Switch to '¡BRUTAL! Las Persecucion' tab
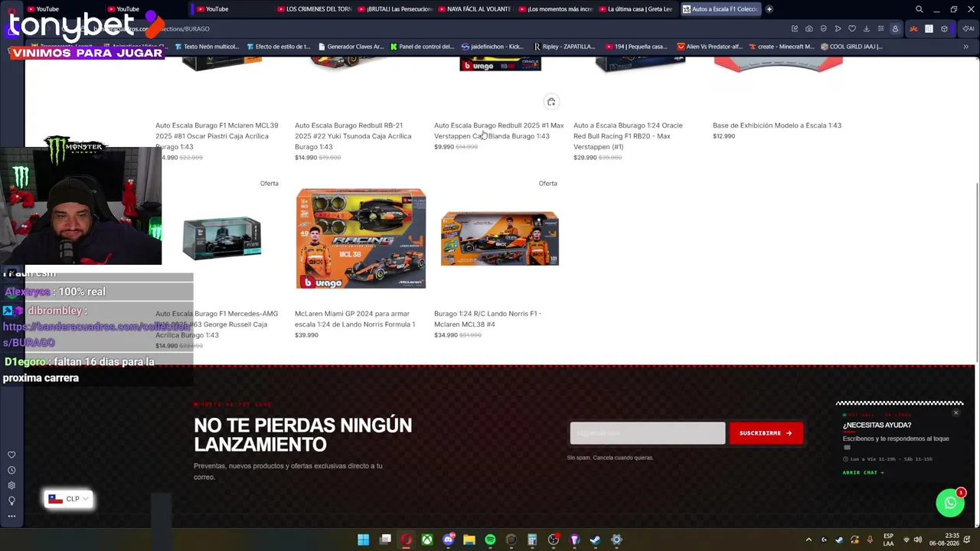980x551 pixels. tap(395, 9)
